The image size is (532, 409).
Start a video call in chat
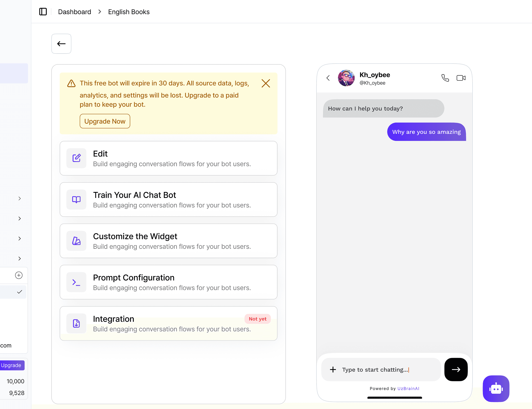[461, 78]
